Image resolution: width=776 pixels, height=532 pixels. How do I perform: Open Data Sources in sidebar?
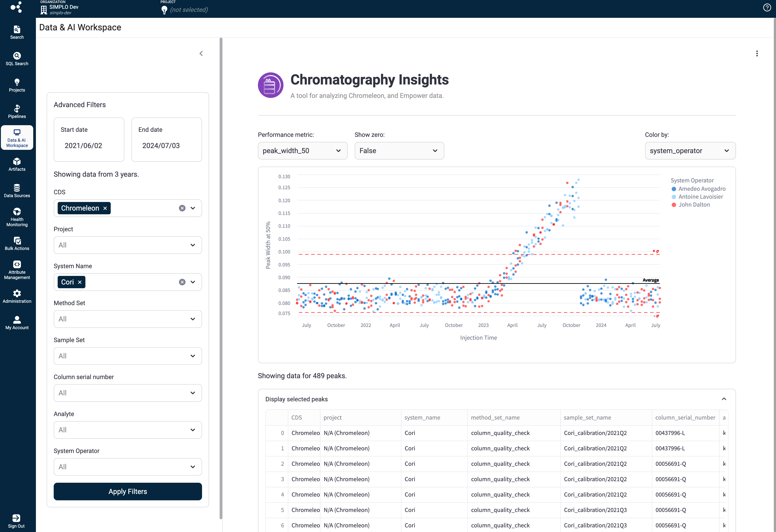click(x=17, y=191)
